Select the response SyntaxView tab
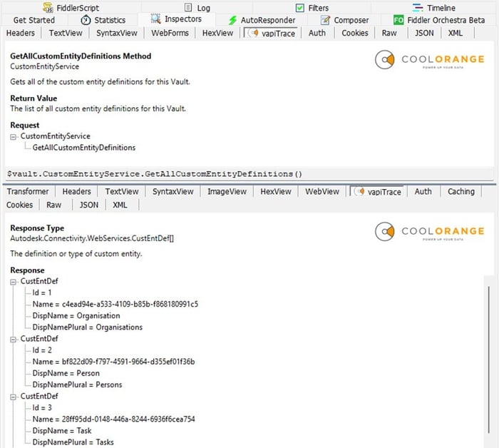The height and width of the screenshot is (448, 499). (173, 191)
